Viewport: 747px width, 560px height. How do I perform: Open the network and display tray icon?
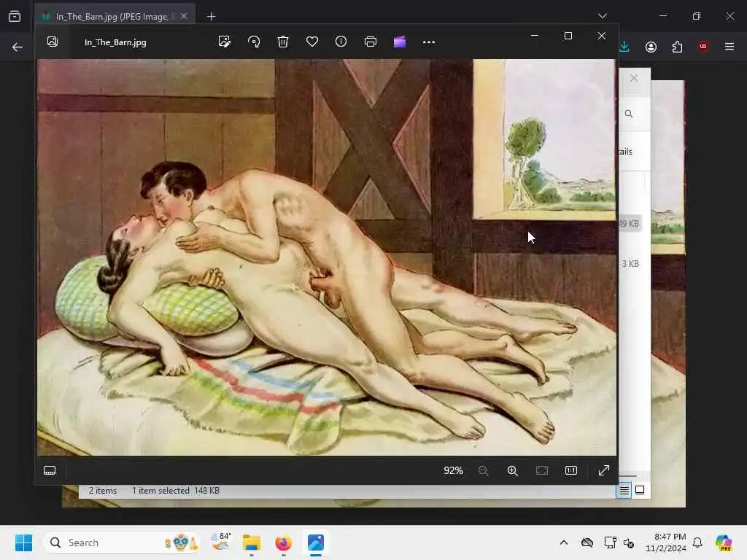click(x=611, y=542)
